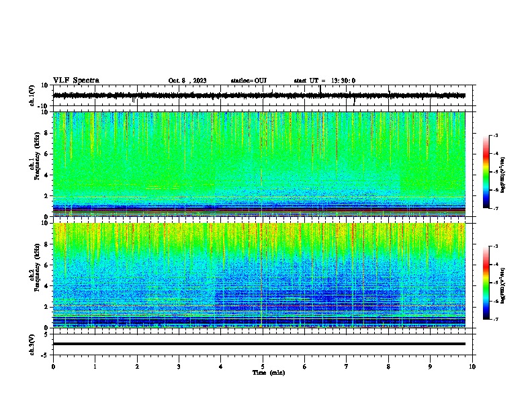Click inside the ch.2 spectrogram panel
Screen dimensions: 532x411
(259, 275)
